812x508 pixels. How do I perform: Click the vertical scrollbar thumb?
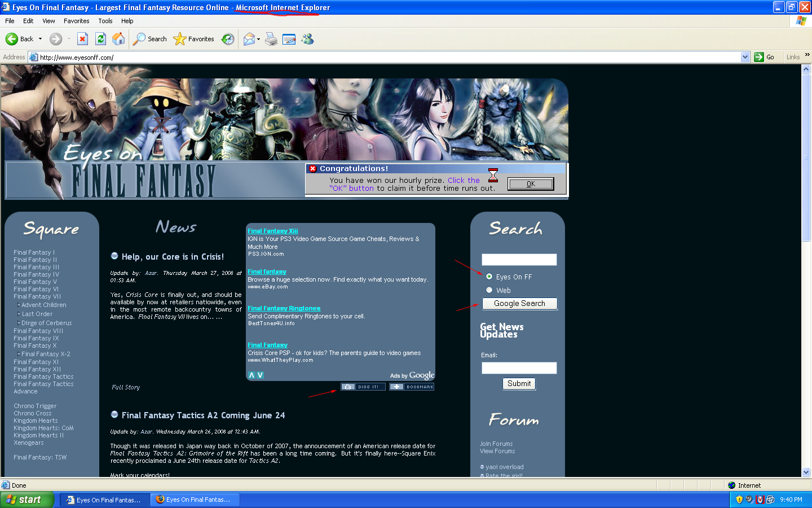(x=806, y=158)
